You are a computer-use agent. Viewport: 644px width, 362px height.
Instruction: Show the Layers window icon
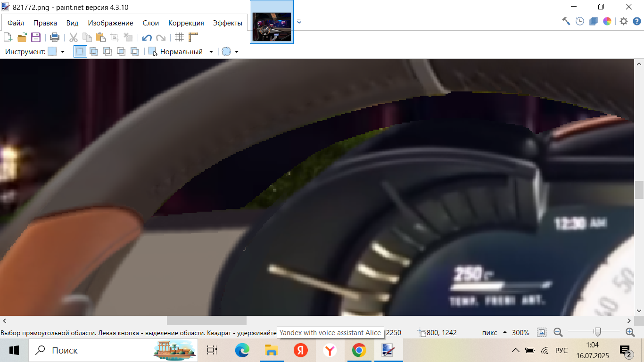[x=594, y=21]
